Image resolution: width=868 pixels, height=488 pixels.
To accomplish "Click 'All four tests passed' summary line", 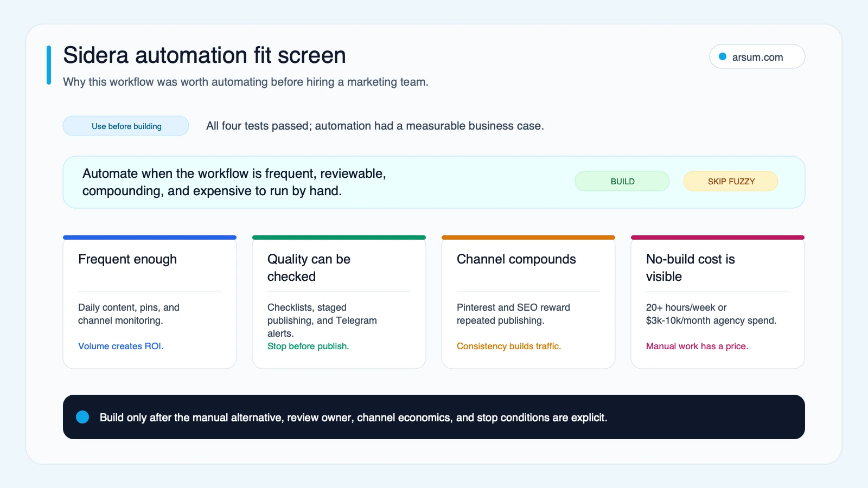I will coord(375,126).
